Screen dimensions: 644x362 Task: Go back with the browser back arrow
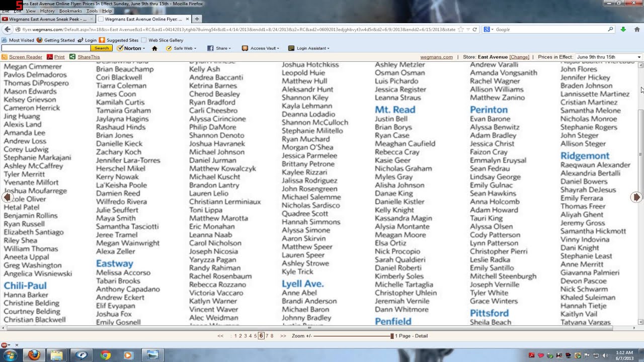(7, 30)
